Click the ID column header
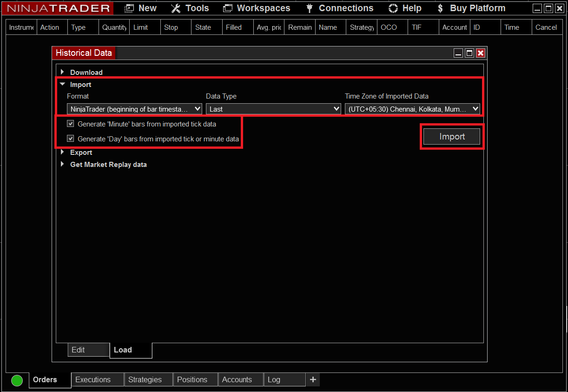This screenshot has height=392, width=568. pos(485,27)
